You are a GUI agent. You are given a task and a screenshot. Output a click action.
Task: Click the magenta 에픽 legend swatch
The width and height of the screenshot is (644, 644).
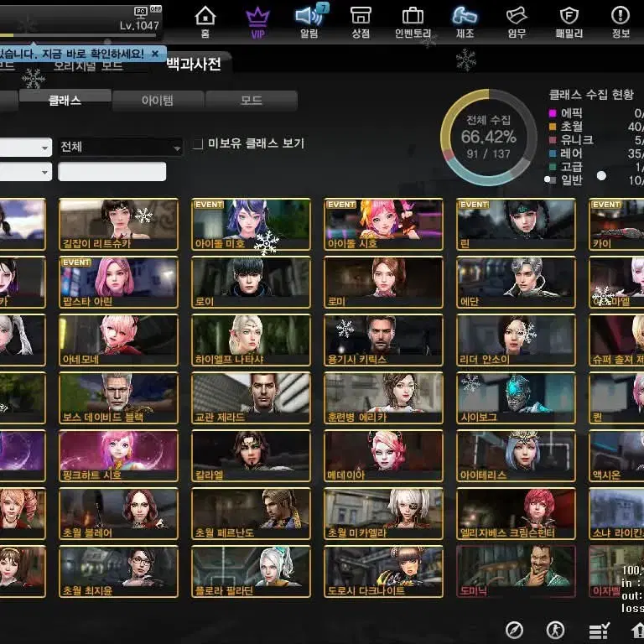[553, 113]
